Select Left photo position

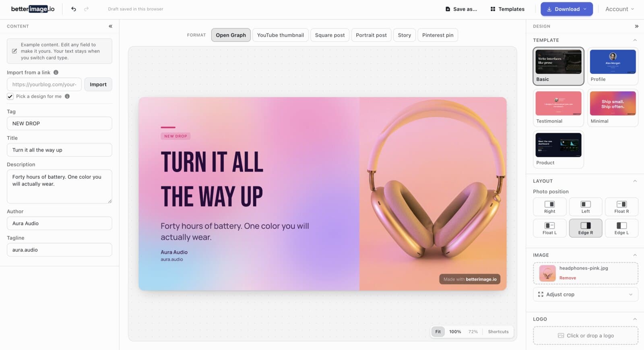click(586, 207)
